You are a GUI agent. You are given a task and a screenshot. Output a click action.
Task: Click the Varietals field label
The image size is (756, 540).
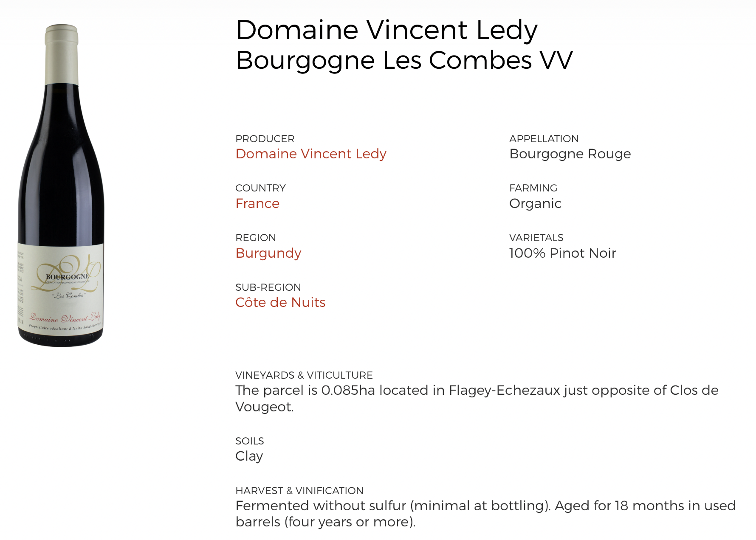(536, 238)
